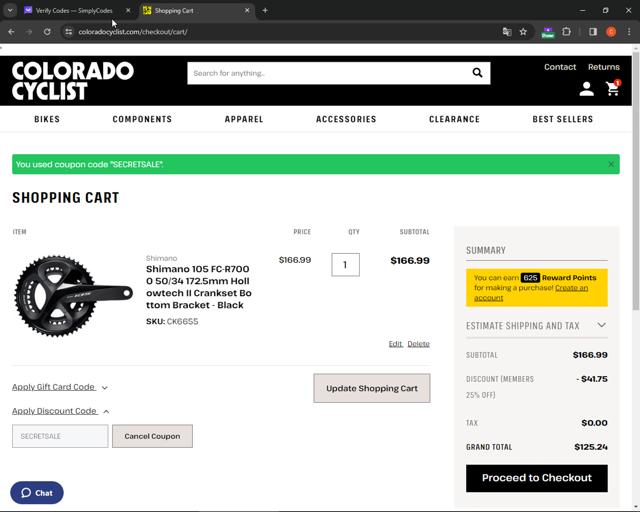Bookmark page with star icon

(x=523, y=32)
